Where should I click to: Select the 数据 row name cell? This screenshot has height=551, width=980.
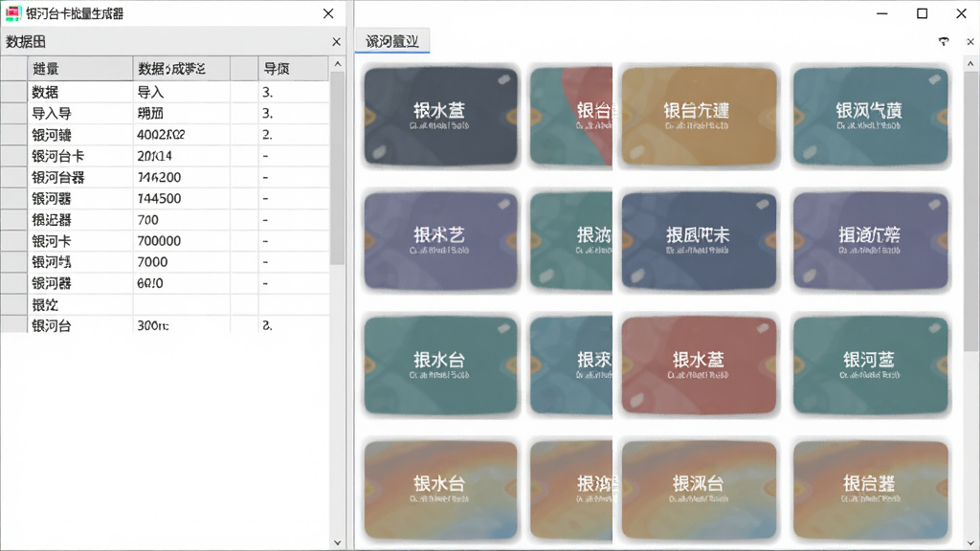tap(80, 93)
